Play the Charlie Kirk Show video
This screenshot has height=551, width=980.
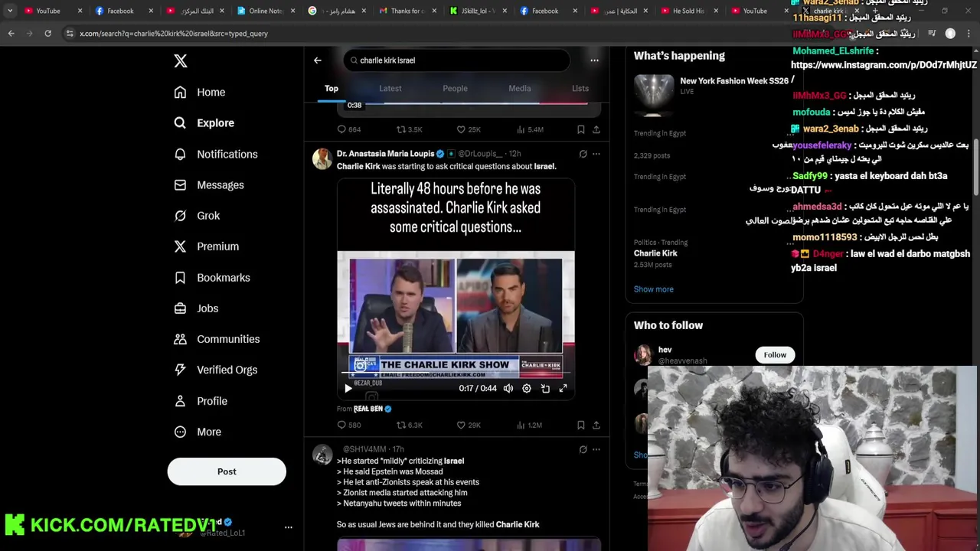click(x=348, y=389)
